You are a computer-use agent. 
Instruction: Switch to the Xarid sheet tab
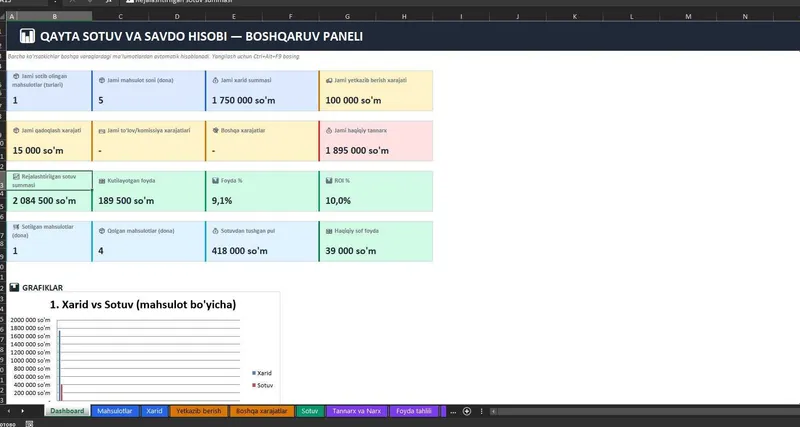point(154,411)
